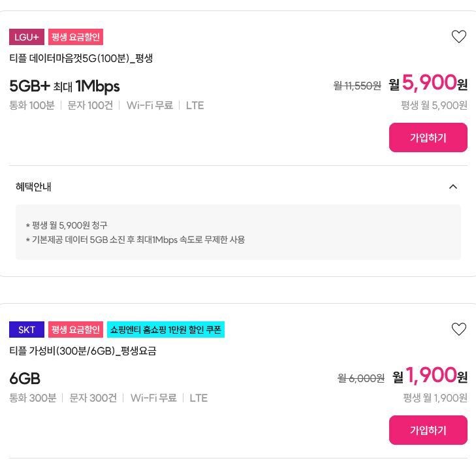This screenshot has width=476, height=467.
Task: Click the 혜택안내 section header label
Action: pyautogui.click(x=33, y=187)
